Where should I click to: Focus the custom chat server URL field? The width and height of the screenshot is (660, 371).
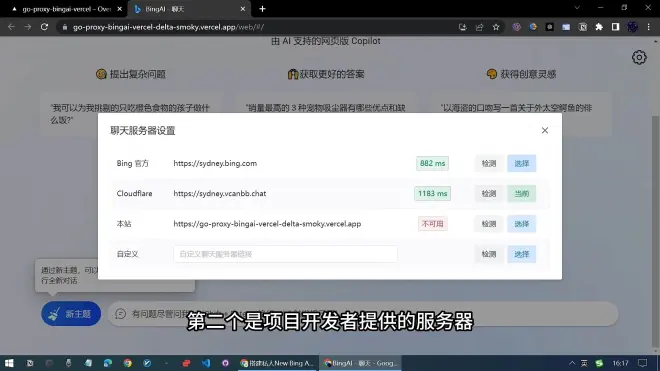285,254
